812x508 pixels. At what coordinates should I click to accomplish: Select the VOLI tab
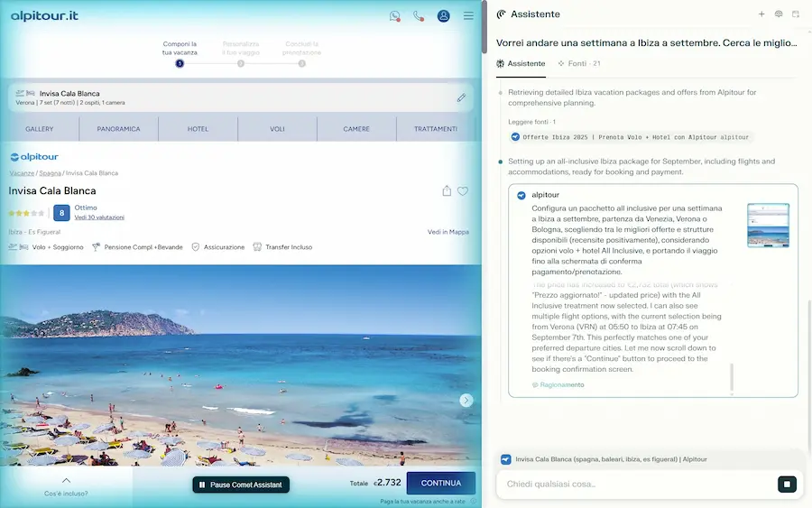click(277, 129)
